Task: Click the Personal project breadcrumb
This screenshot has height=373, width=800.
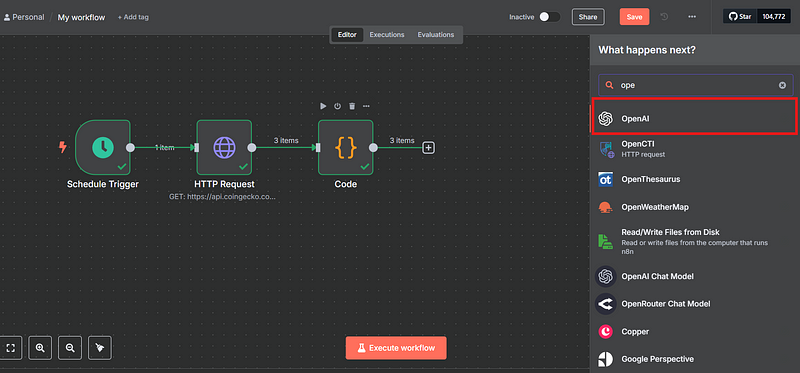Action: point(24,17)
